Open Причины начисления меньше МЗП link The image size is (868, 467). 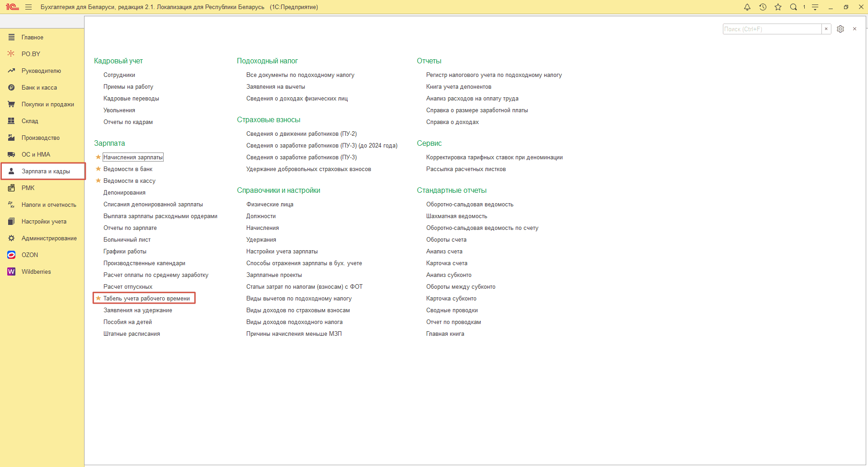(x=294, y=334)
